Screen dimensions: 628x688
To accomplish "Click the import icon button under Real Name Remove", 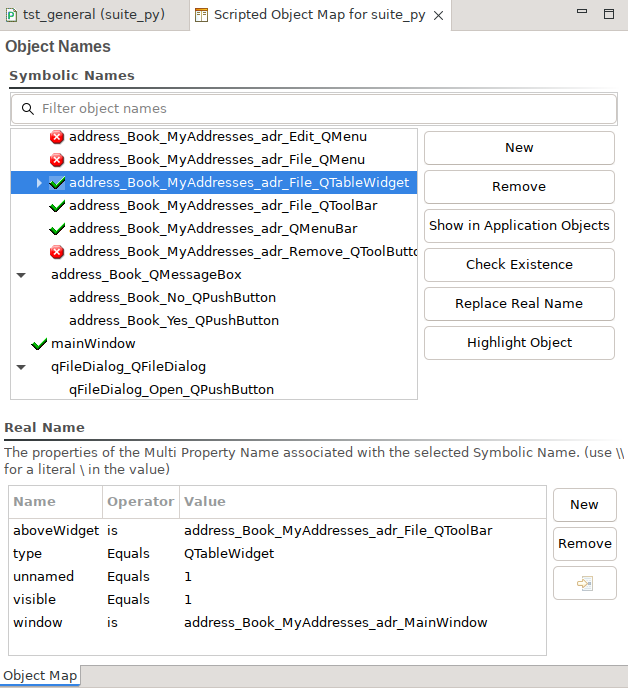I will pos(584,583).
